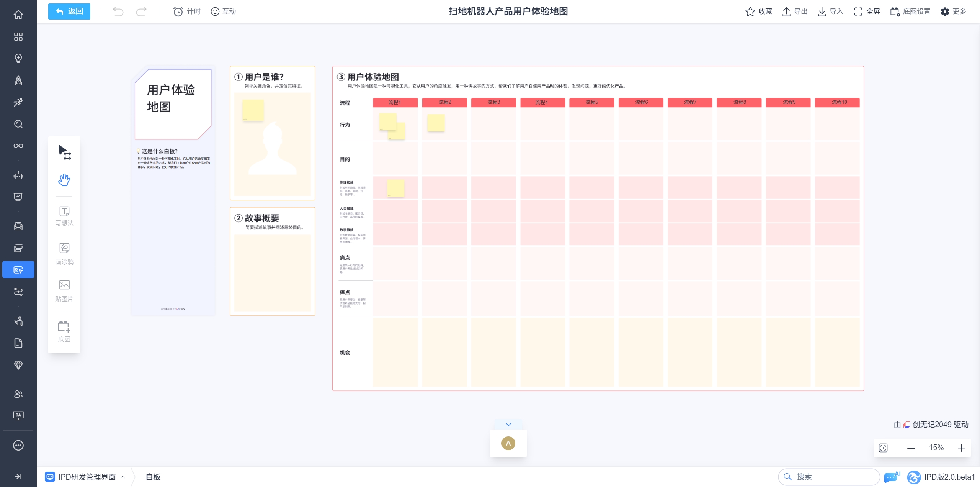
Task: Click the 导出 export button
Action: tap(795, 11)
